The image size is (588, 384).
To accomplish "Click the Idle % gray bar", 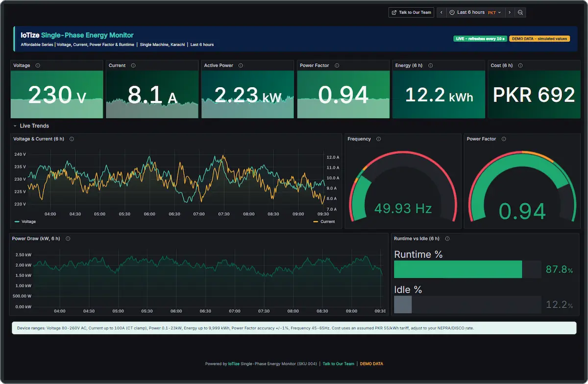I will [x=403, y=305].
